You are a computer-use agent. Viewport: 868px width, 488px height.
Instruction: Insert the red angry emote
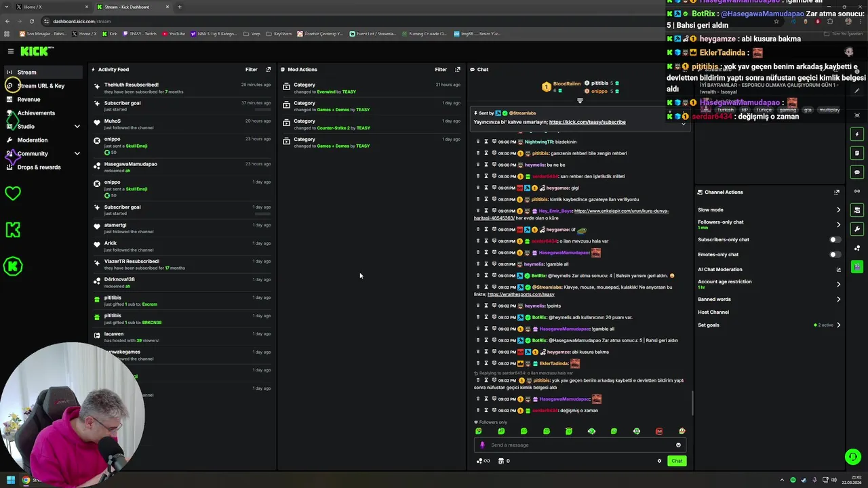(659, 431)
